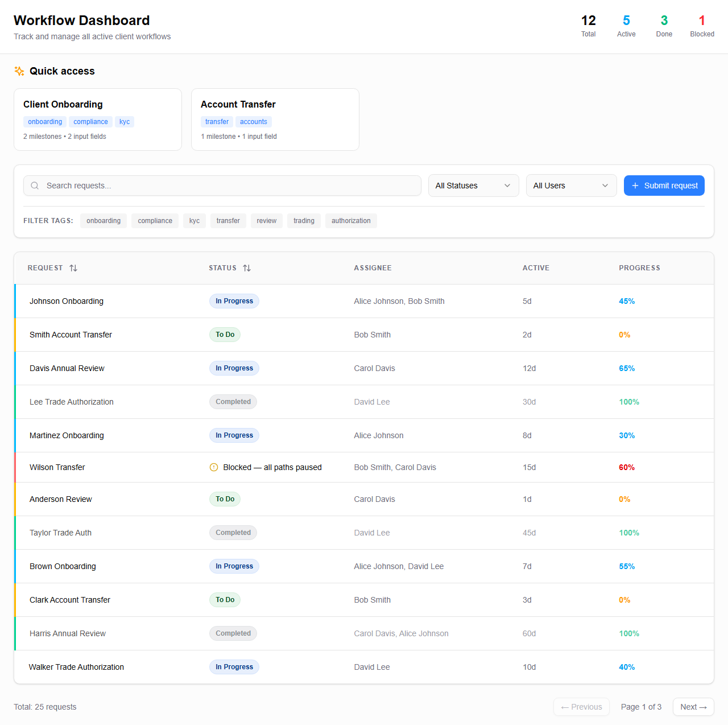
Task: Click the sort arrows beside Request column
Action: [x=73, y=268]
